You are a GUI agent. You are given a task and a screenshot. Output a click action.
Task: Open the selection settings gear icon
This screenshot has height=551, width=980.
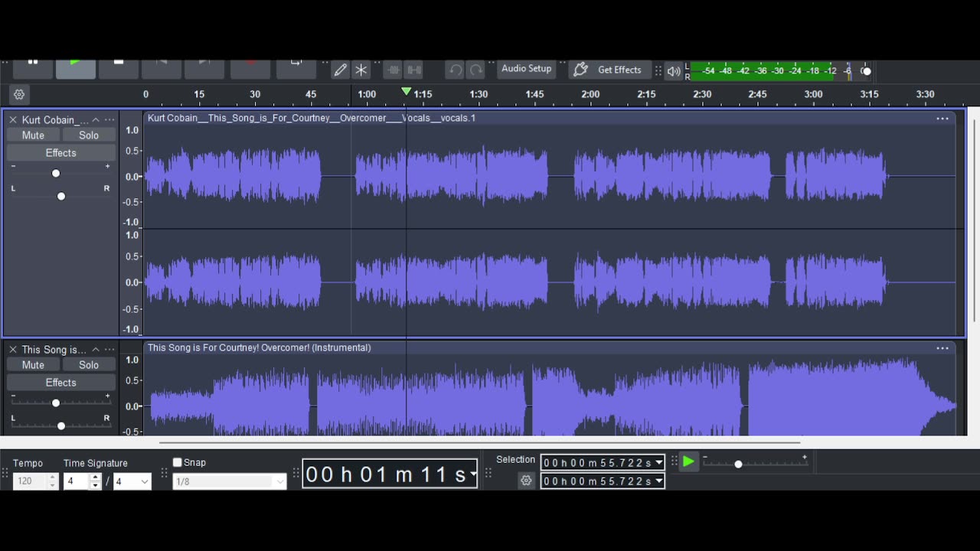[x=526, y=481]
